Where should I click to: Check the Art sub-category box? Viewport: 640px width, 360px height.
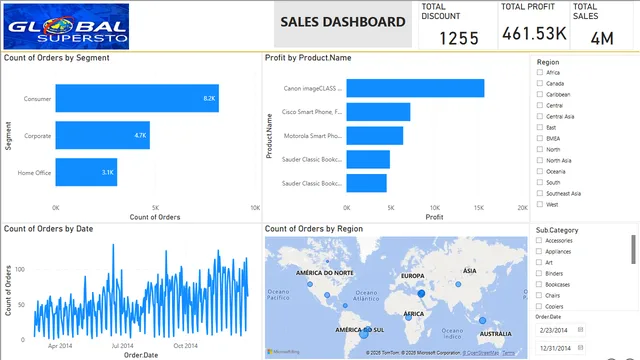(x=539, y=262)
